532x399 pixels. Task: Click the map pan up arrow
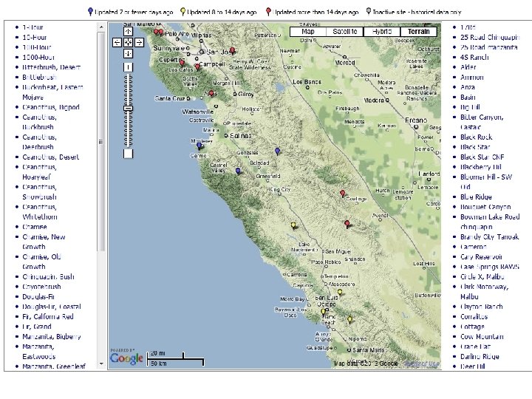tap(128, 31)
